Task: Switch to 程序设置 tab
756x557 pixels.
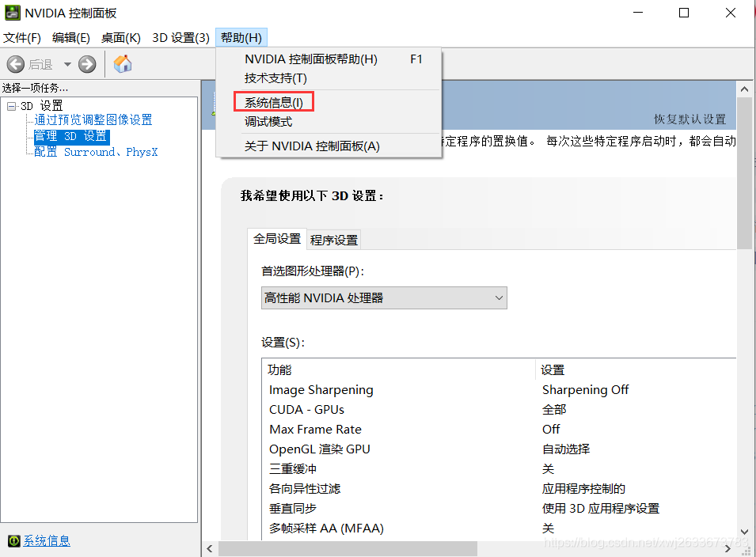Action: [x=333, y=240]
